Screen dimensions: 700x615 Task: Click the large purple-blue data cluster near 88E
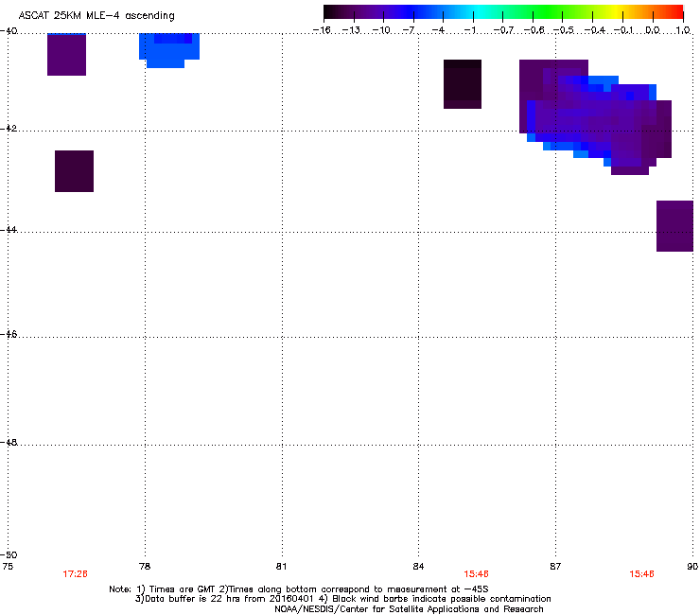pos(595,117)
